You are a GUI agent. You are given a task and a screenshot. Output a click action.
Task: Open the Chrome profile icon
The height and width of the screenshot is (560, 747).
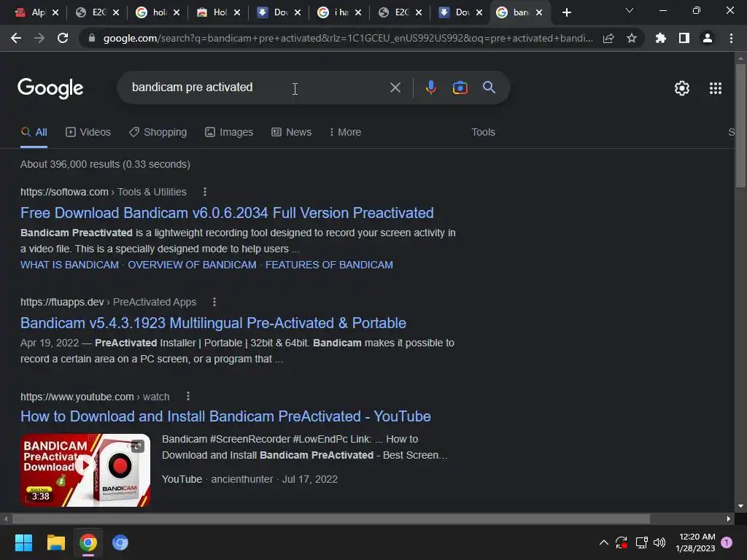pyautogui.click(x=708, y=38)
